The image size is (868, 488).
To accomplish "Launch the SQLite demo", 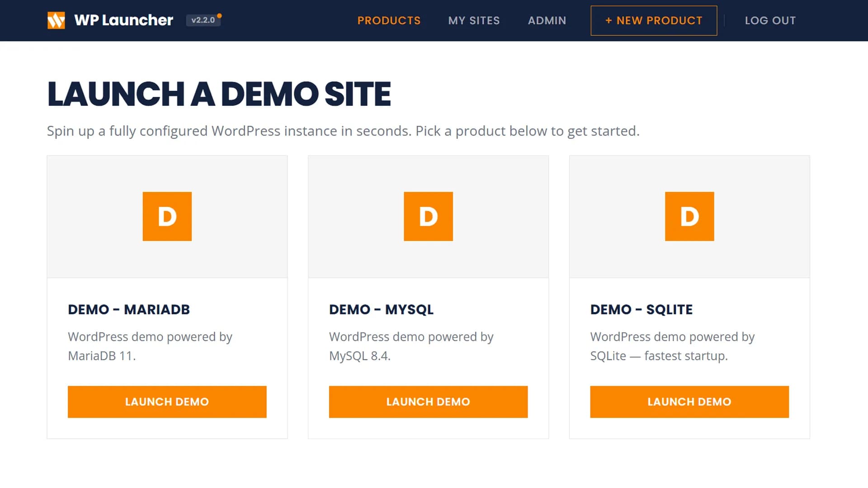I will click(x=689, y=402).
